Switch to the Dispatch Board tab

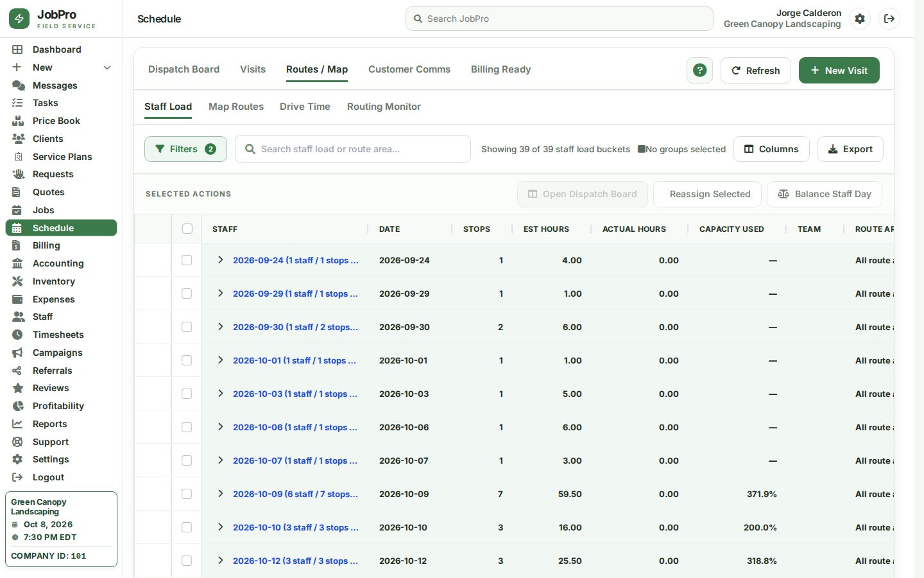click(184, 69)
